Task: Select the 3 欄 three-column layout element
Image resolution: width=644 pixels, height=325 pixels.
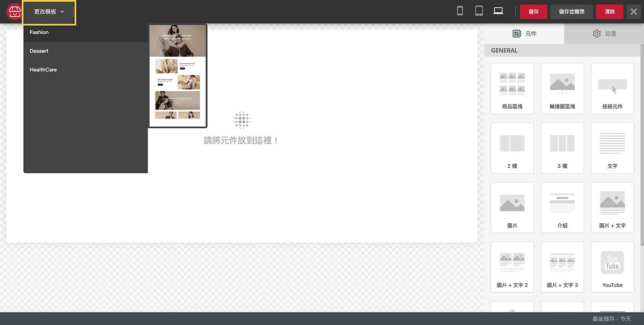Action: click(562, 148)
